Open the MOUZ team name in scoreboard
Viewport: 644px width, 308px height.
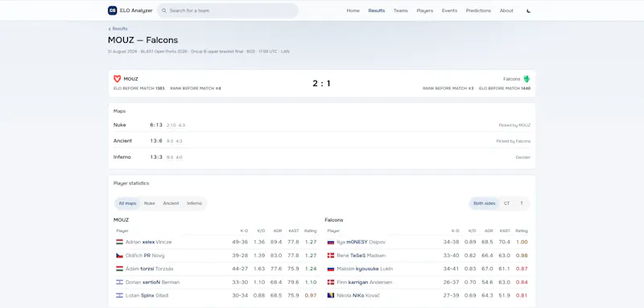coord(130,79)
